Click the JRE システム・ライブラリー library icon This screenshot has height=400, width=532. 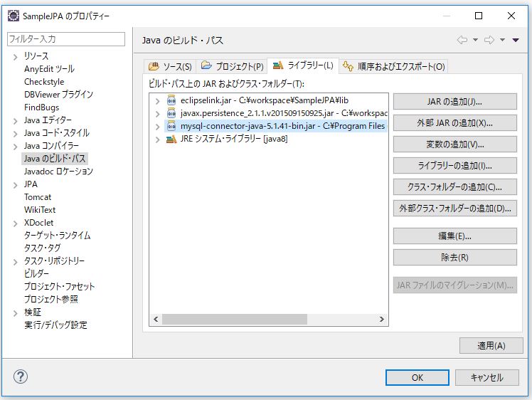(171, 139)
